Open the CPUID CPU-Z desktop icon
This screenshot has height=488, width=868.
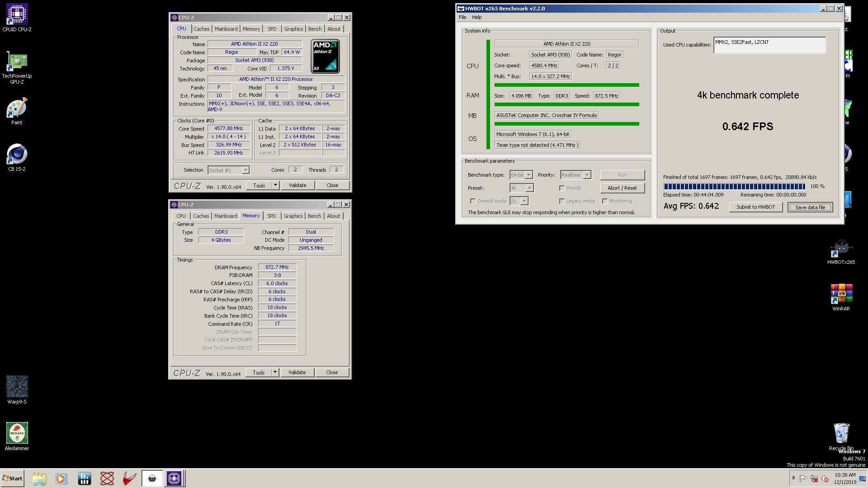(x=17, y=18)
